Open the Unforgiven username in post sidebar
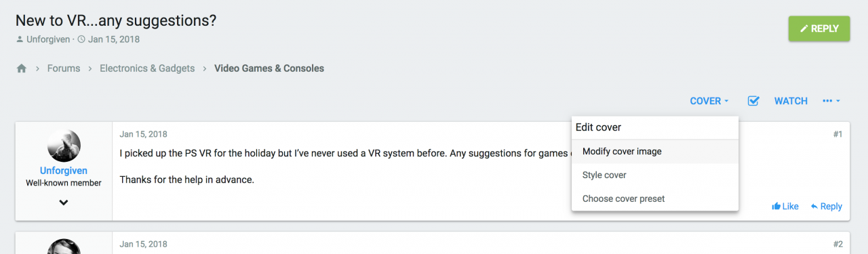 coord(64,171)
